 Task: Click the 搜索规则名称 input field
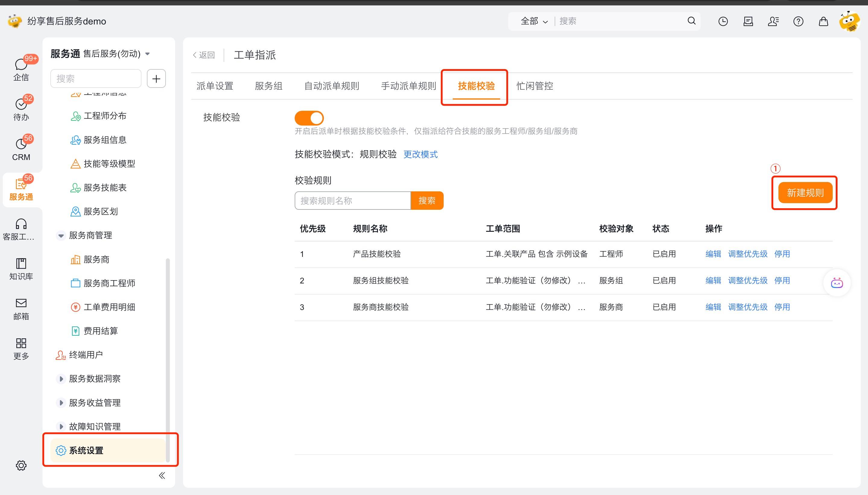tap(352, 201)
